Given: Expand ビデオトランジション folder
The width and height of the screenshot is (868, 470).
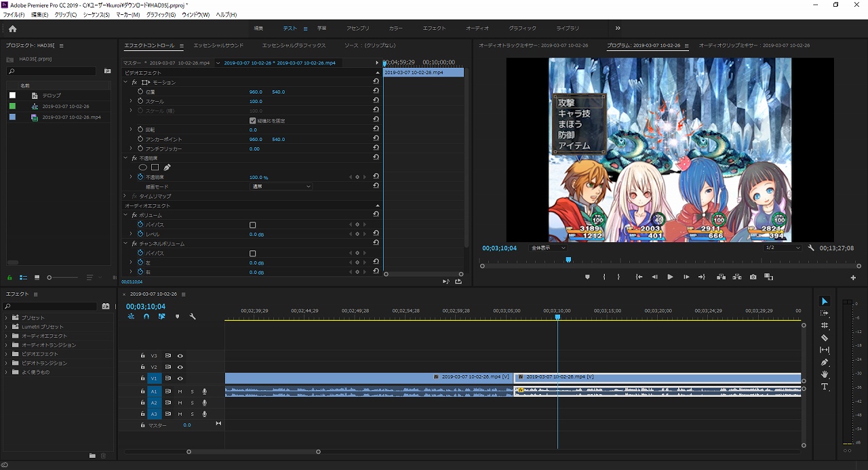Looking at the screenshot, I should tap(7, 363).
